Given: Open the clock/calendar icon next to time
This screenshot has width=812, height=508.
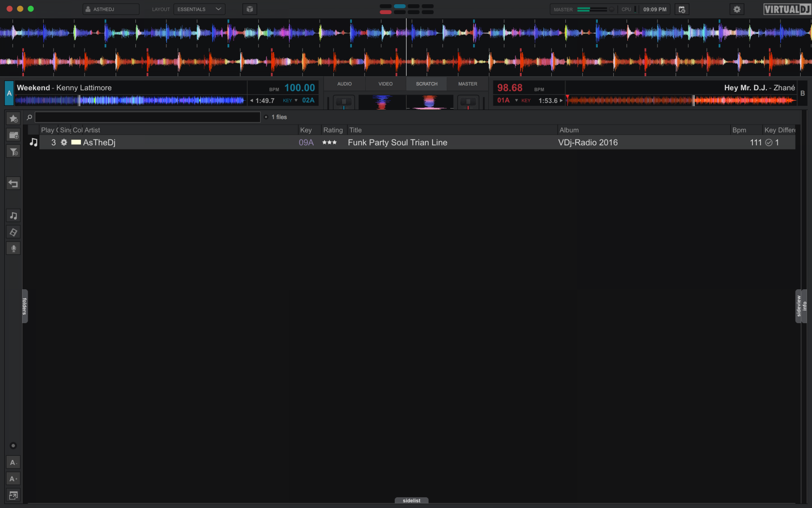Looking at the screenshot, I should 682,9.
